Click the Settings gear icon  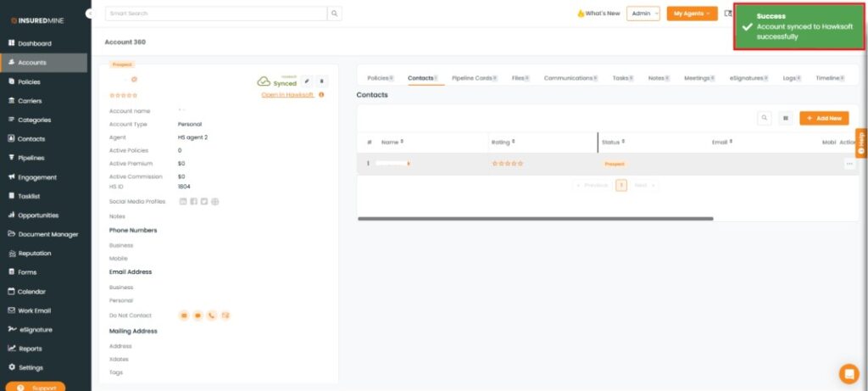click(12, 367)
